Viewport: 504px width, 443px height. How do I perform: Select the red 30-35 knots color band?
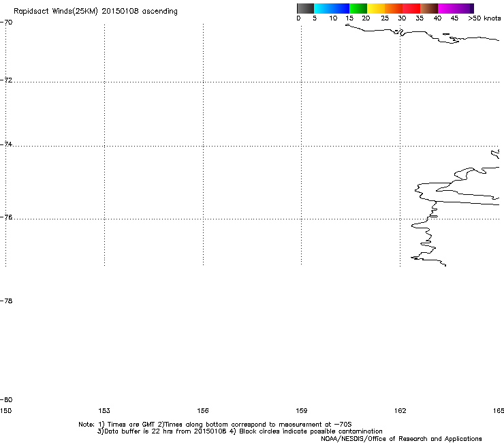(411, 8)
